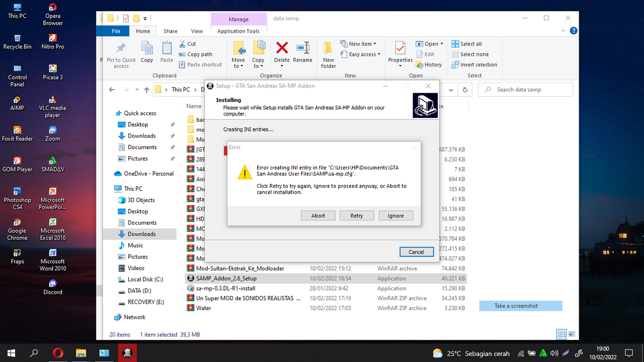Screen dimensions: 644x362
Task: Open taskbar File Explorer icon
Action: (80, 353)
